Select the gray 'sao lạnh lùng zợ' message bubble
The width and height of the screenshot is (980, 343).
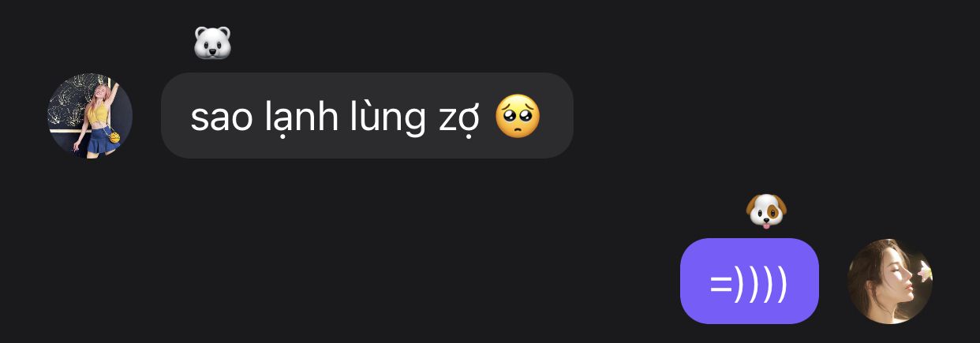tap(367, 116)
